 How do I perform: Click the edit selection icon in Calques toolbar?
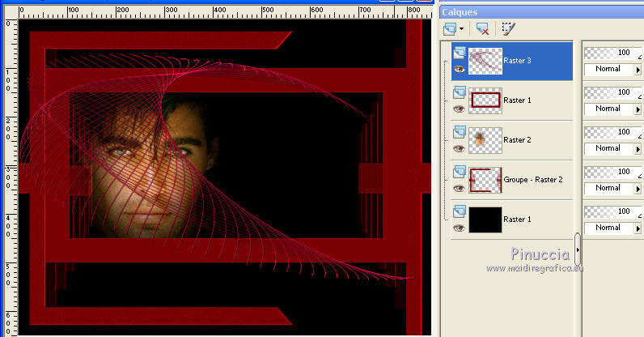[508, 28]
